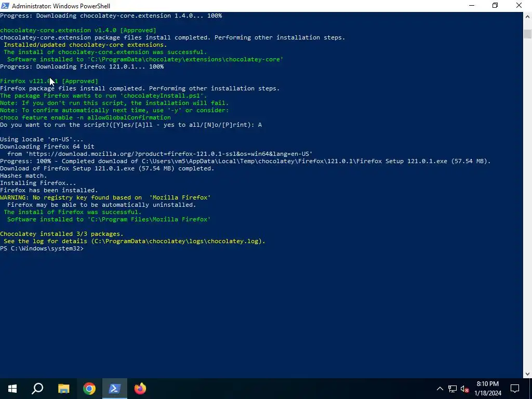Click the 'choco feature enable -n allowGlobalConfirmation' line
532x399 pixels.
coord(86,118)
